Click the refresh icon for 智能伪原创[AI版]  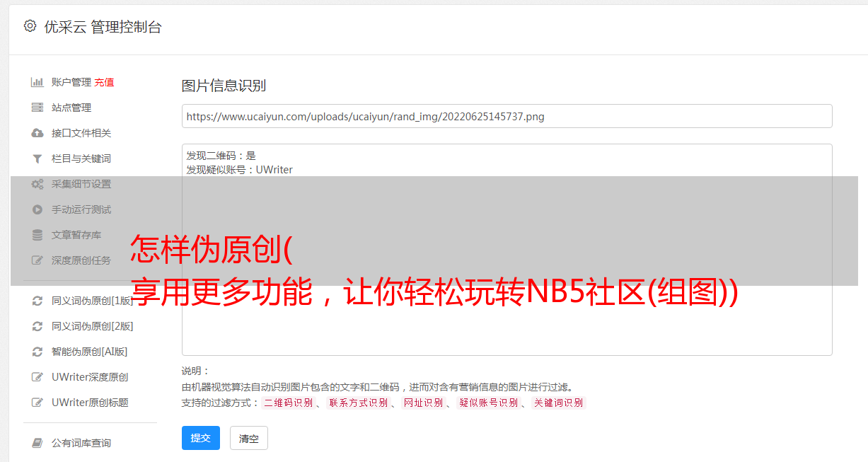tap(37, 352)
